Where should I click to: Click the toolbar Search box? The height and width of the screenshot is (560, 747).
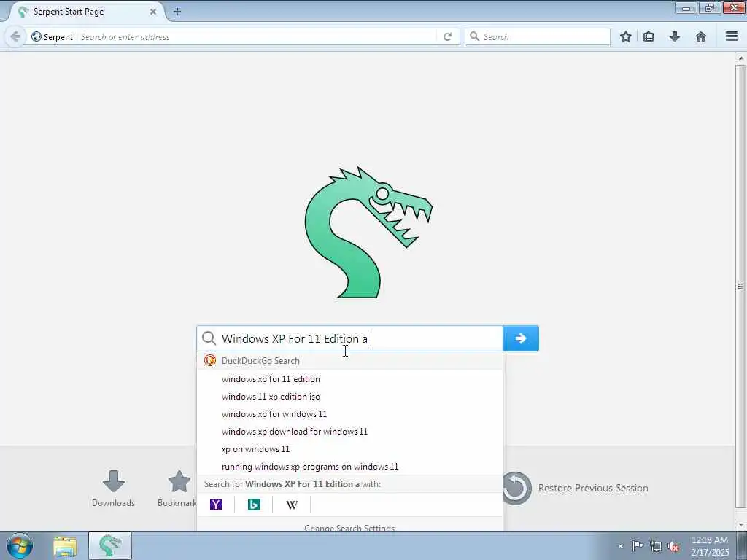tap(538, 36)
